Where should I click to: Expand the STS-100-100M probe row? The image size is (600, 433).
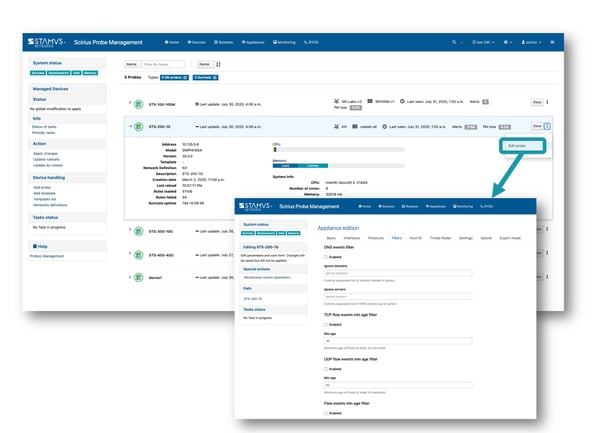click(x=130, y=103)
